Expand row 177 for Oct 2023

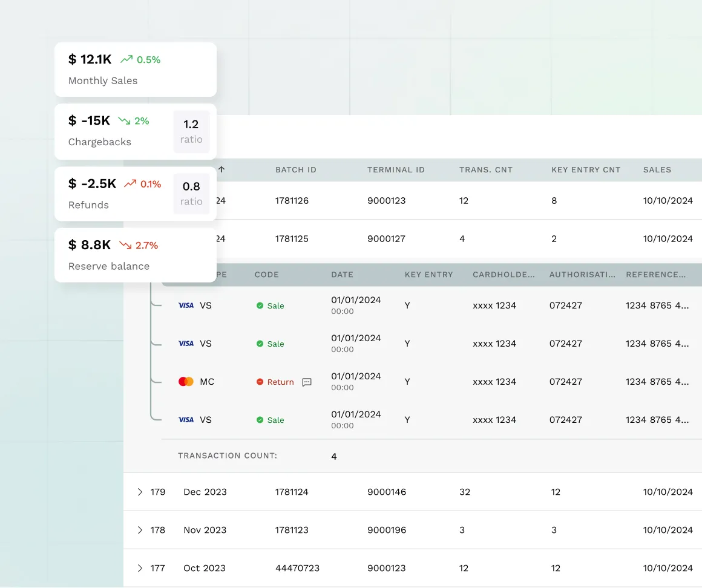[x=140, y=568]
